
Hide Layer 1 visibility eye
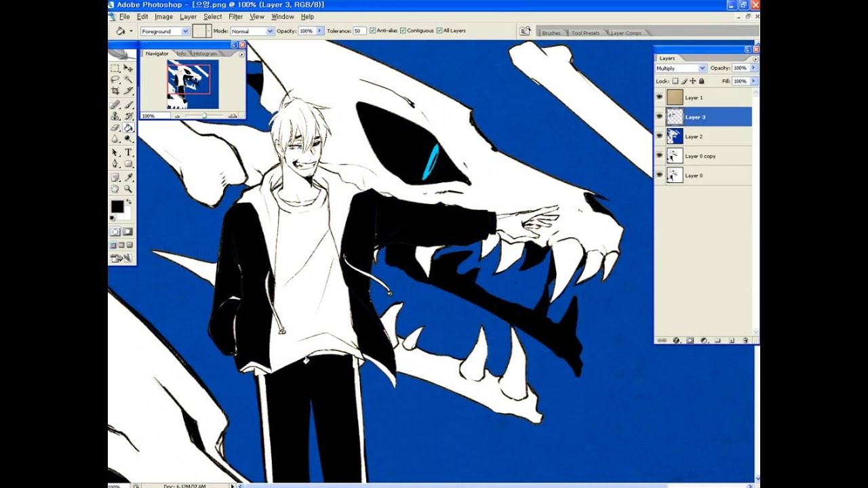click(659, 98)
